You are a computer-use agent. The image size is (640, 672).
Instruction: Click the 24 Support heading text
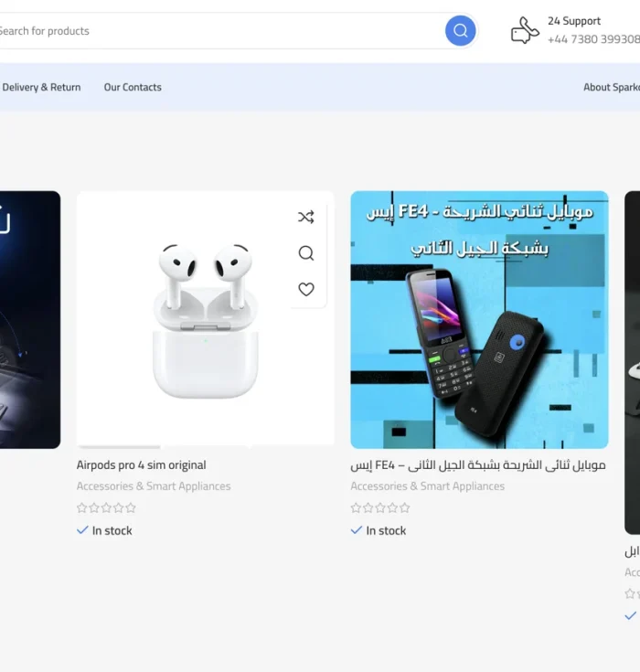pos(574,21)
